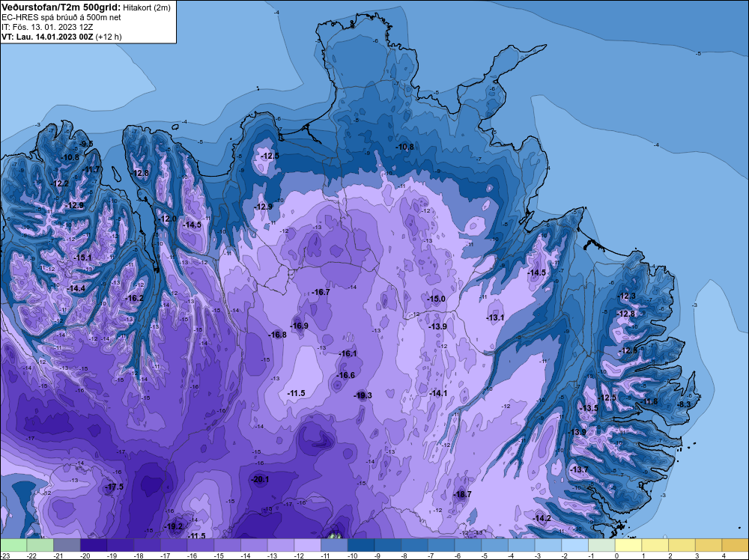The image size is (749, 560).
Task: Click the "Hitakort (2m)" header label
Action: pos(146,7)
